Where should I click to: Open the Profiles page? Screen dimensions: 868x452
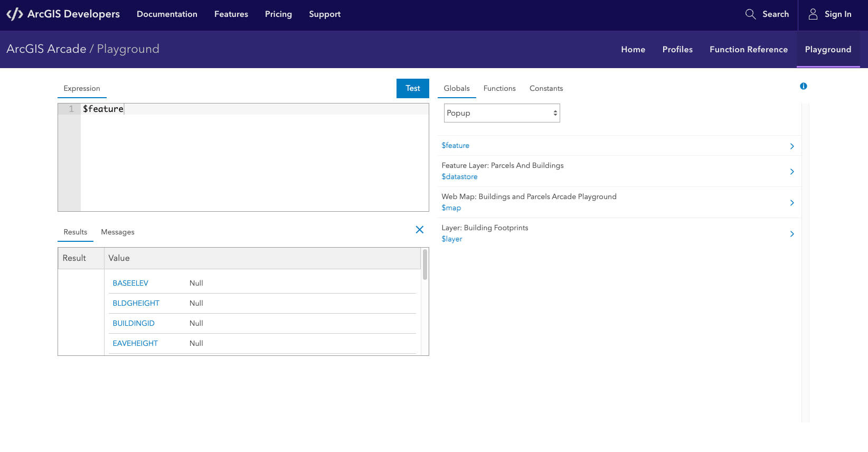tap(677, 49)
